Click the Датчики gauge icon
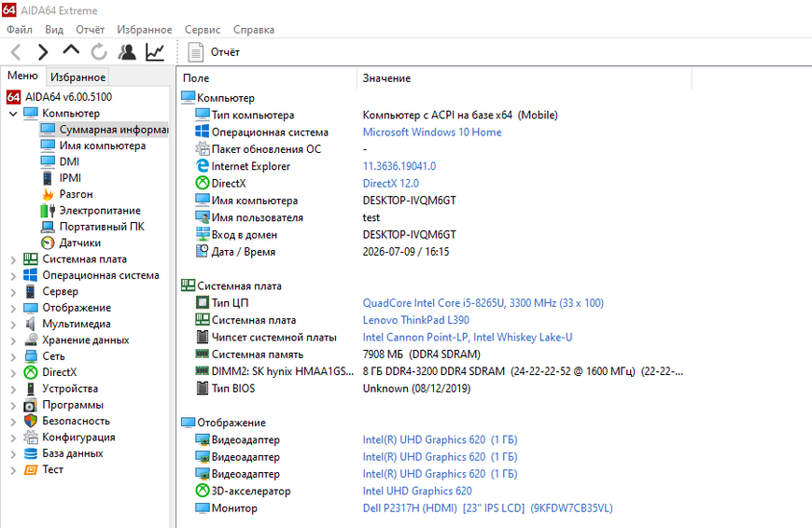This screenshot has width=812, height=528. coord(48,243)
